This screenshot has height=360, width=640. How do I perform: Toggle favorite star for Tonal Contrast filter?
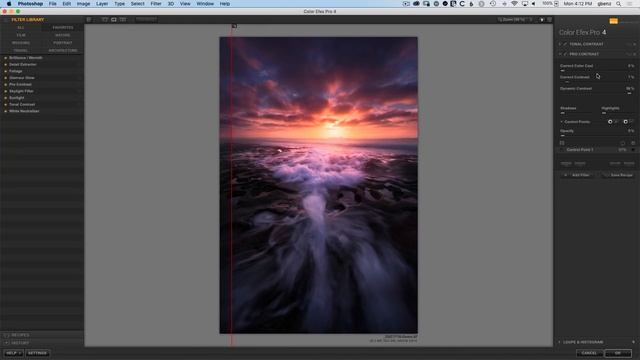click(5, 104)
